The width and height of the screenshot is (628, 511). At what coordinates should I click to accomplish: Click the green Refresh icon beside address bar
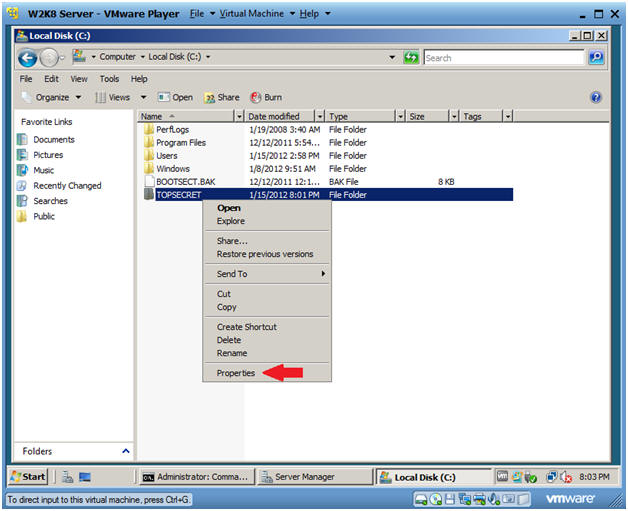click(411, 58)
